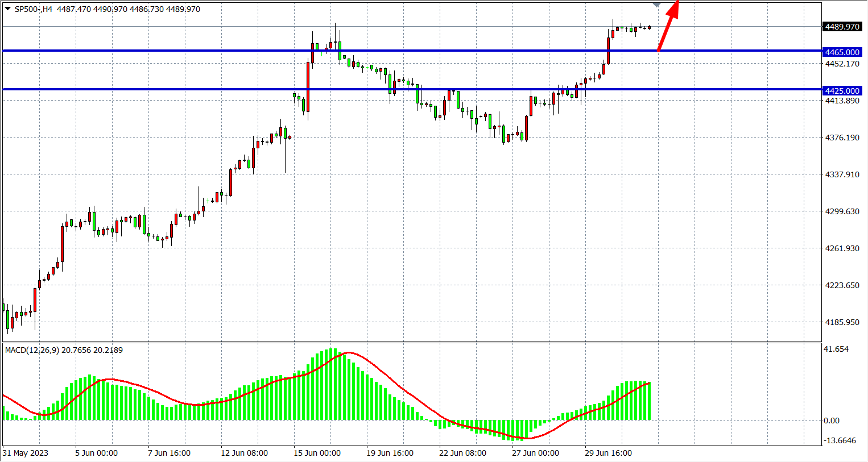Click the 0.00 level on MACD scale
The image size is (868, 462).
(x=831, y=421)
